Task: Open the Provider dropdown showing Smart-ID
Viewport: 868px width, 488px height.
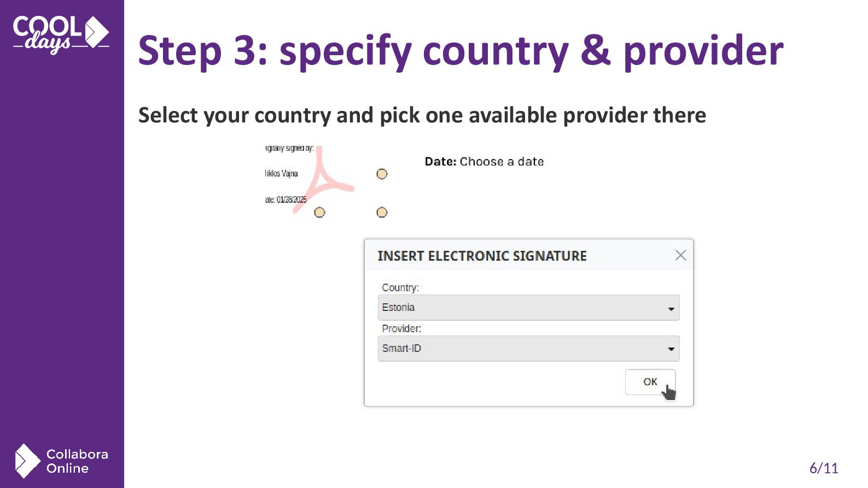Action: pos(528,349)
